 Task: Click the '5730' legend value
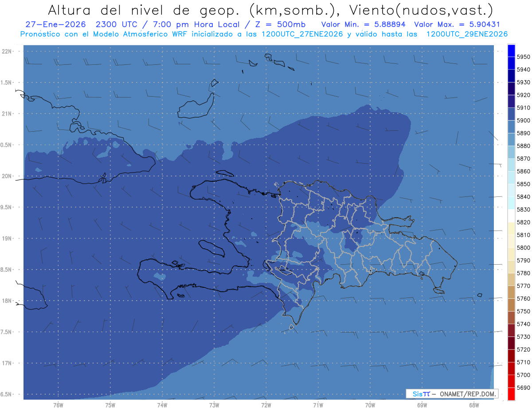coord(524,337)
